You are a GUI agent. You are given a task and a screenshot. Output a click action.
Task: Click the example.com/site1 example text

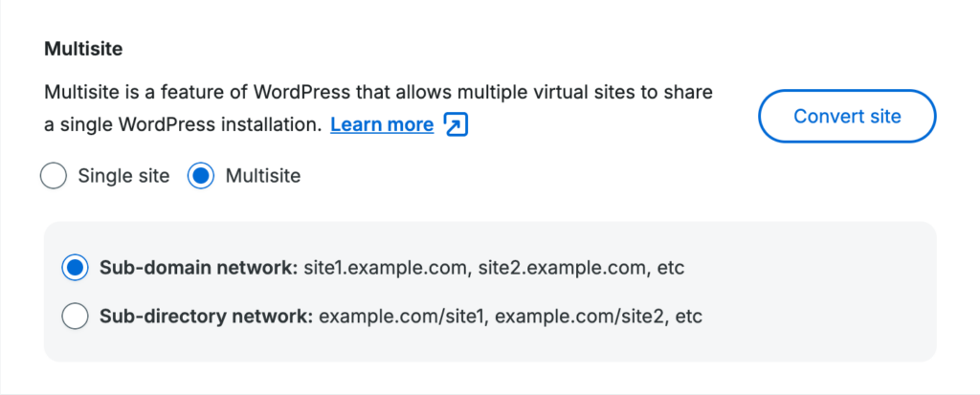coord(402,316)
